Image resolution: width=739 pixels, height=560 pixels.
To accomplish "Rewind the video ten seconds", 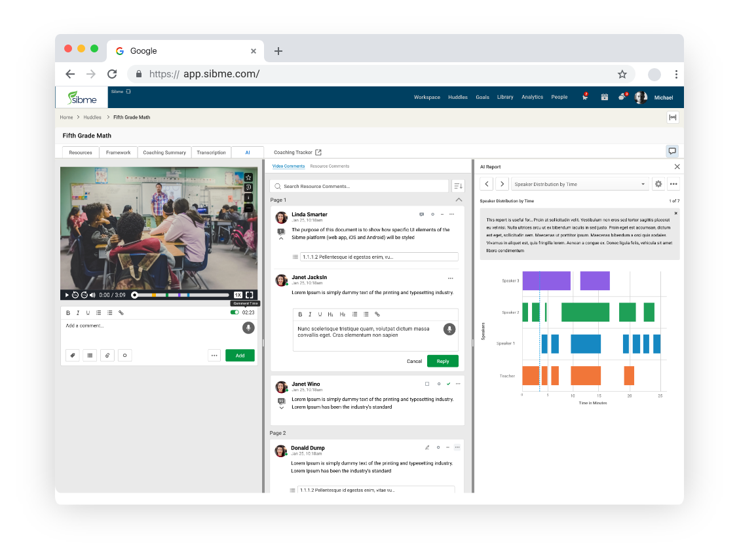I will [75, 295].
